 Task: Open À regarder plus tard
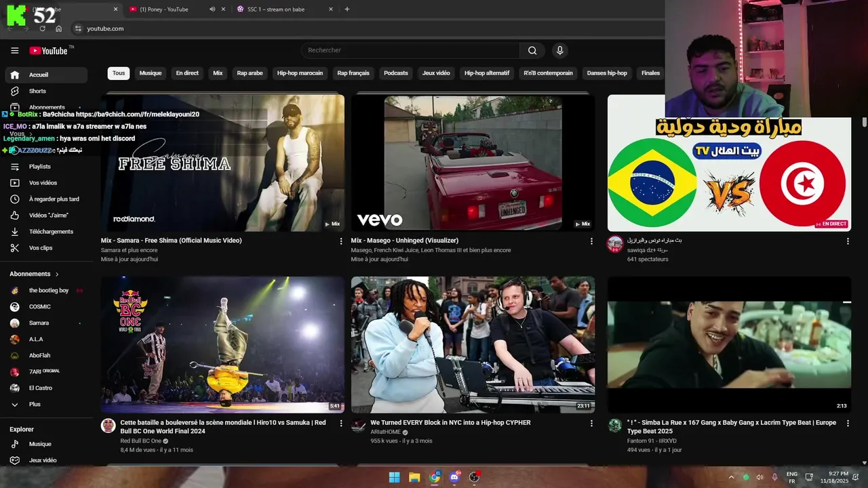pyautogui.click(x=46, y=199)
